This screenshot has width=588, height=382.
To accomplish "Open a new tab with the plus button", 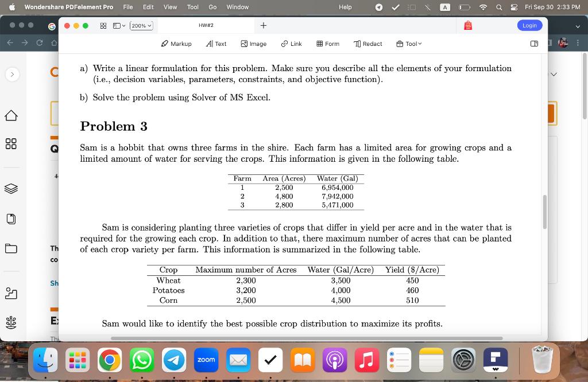I will point(262,25).
